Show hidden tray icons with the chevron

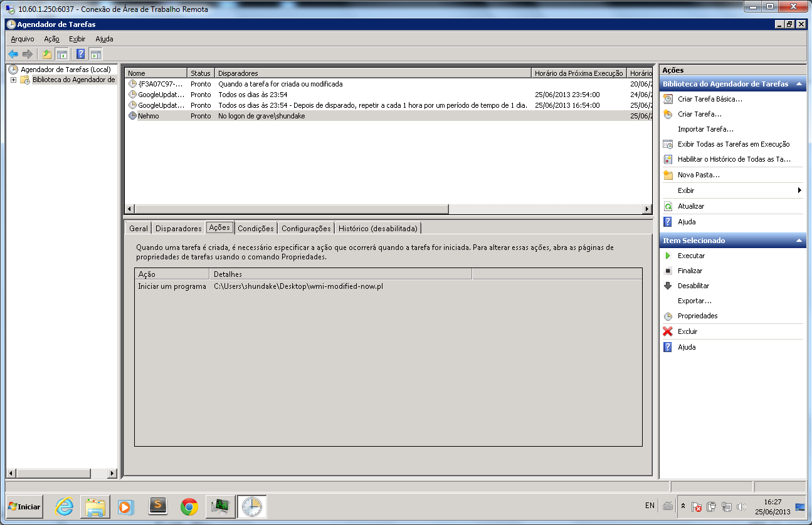[x=683, y=506]
